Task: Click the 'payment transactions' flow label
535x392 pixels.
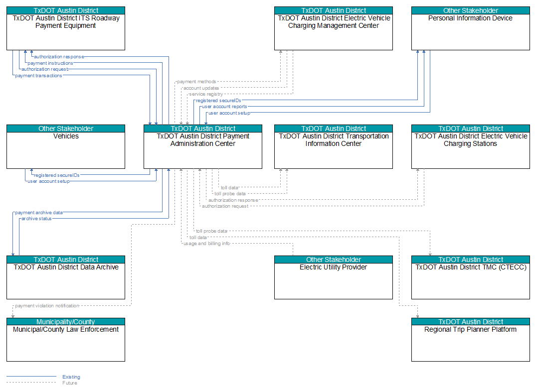Action: coord(38,76)
